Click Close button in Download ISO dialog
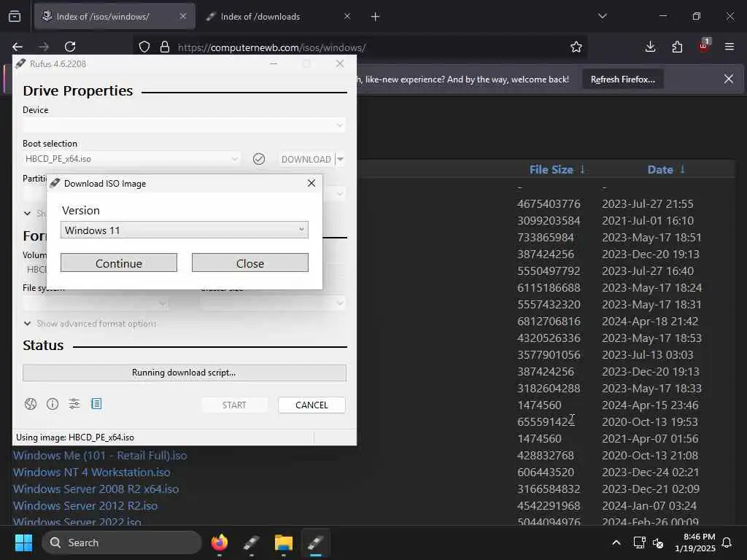The image size is (747, 560). [250, 262]
